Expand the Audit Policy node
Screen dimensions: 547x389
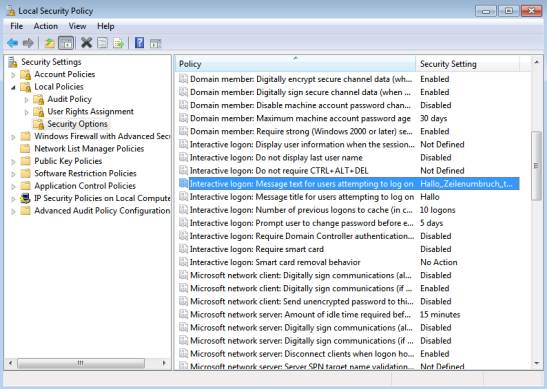pyautogui.click(x=27, y=100)
